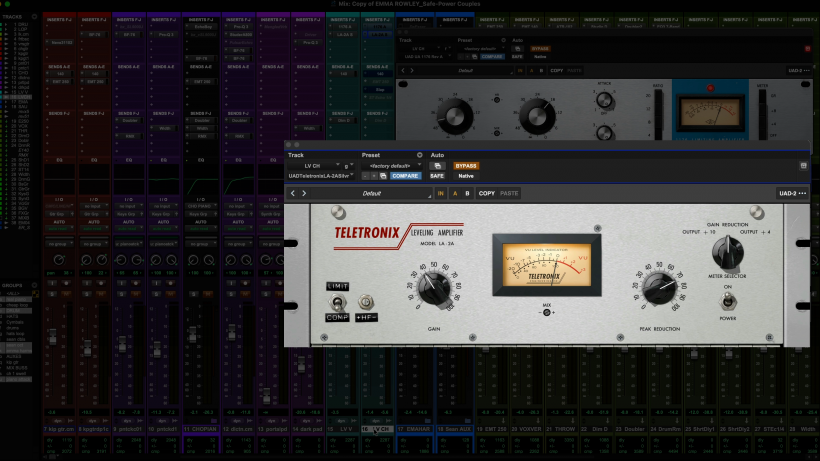Screen dimensions: 820x461
Task: Click the Attack knob on the 1176 plugin
Action: click(605, 100)
